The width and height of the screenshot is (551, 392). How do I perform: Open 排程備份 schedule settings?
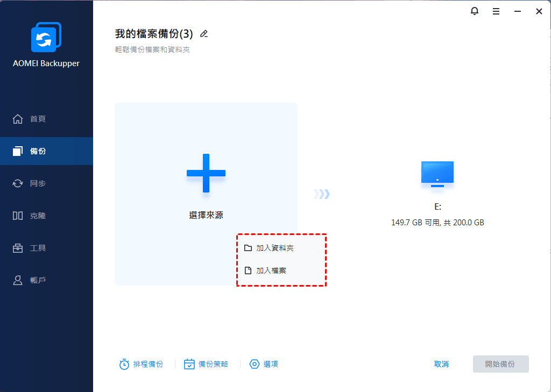click(x=142, y=364)
